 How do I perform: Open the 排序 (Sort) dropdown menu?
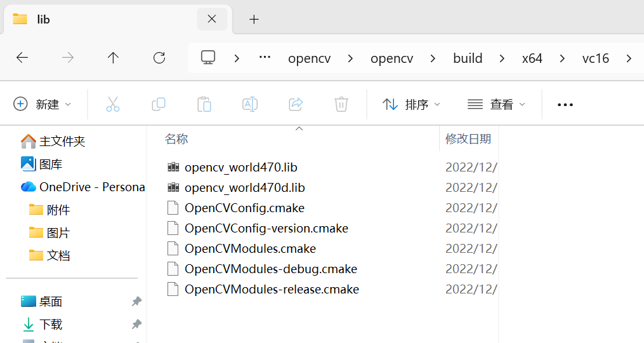[412, 104]
